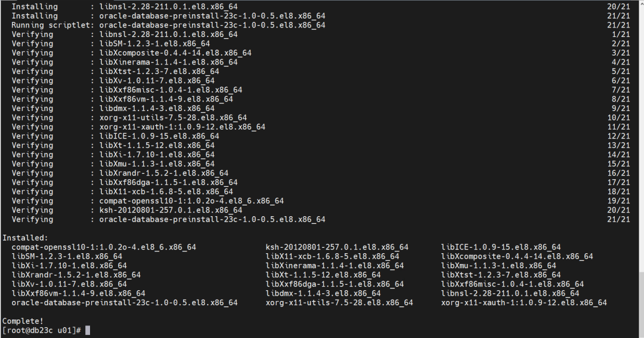644x338 pixels.
Task: Click the Verifying libdmx-1.1.4-3 package name
Action: point(157,109)
